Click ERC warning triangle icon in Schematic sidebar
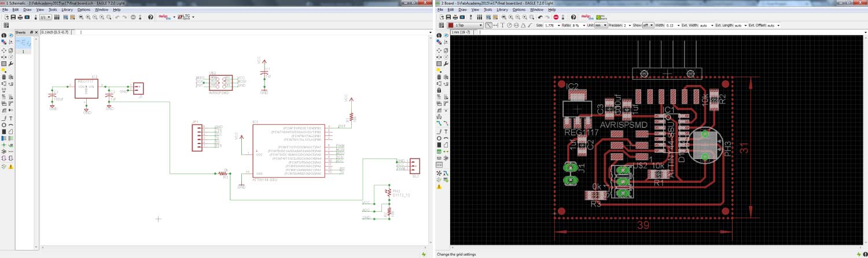Image resolution: width=868 pixels, height=258 pixels. click(x=11, y=166)
